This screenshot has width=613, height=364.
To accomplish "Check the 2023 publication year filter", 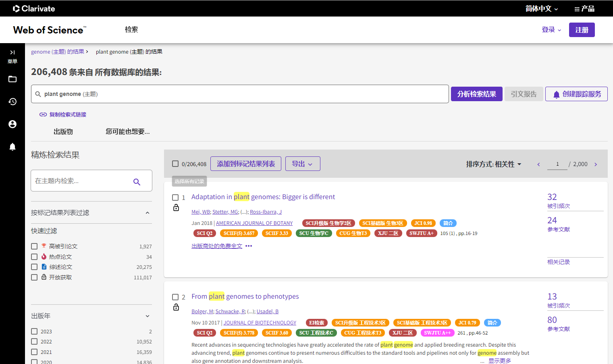I will pyautogui.click(x=34, y=331).
